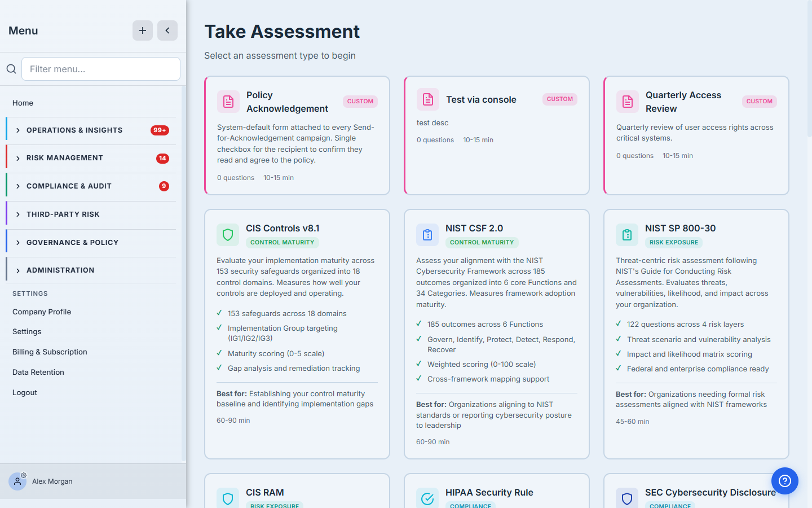Viewport: 812px width, 508px height.
Task: Click the HIPAA Security Rule card title
Action: pos(489,492)
